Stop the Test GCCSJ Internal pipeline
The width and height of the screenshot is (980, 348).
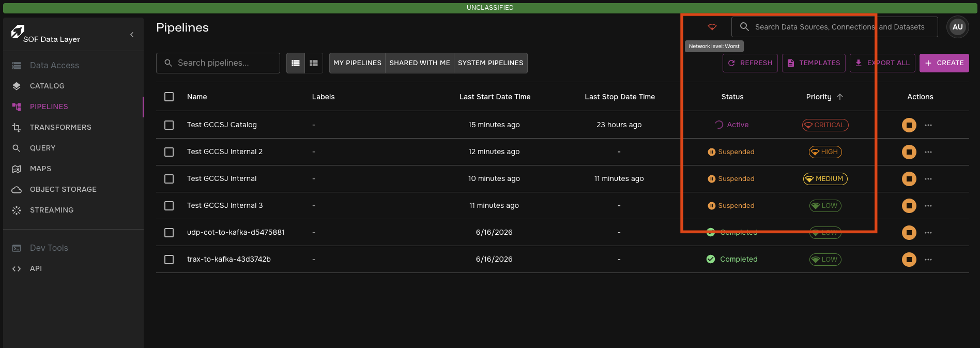[909, 178]
